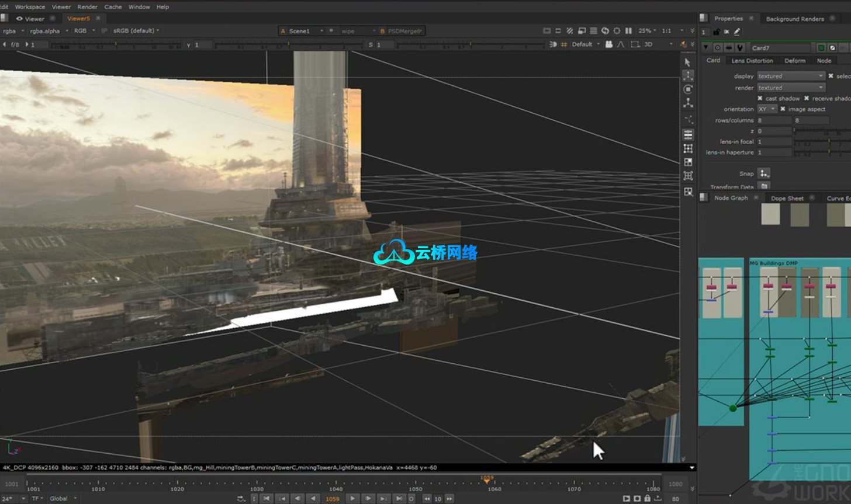Open the display mode dropdown

coord(791,76)
